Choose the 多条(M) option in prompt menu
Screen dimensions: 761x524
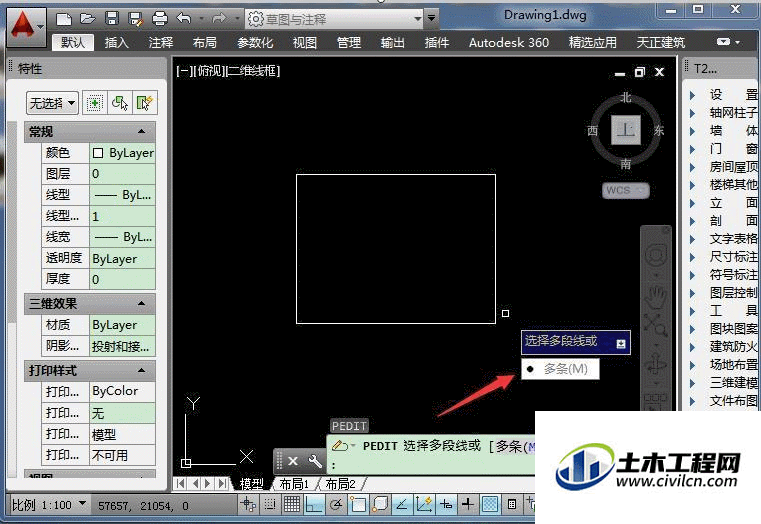(x=560, y=369)
